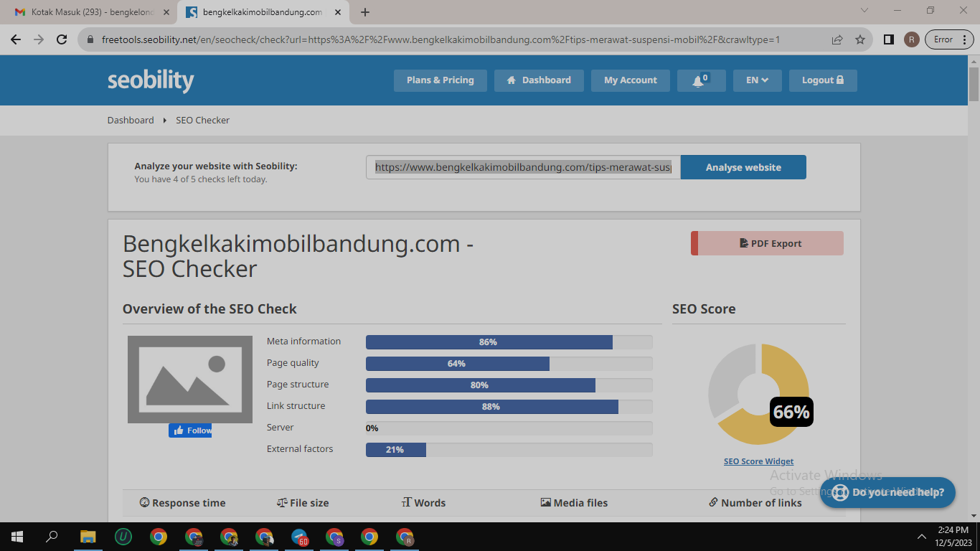Click the Facebook Follow button
The height and width of the screenshot is (551, 980).
pos(190,430)
